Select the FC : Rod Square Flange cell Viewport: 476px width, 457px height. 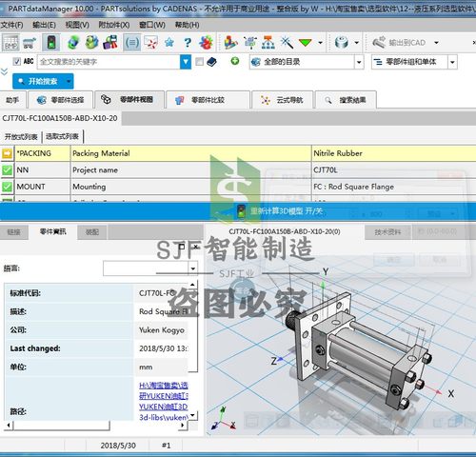(393, 187)
